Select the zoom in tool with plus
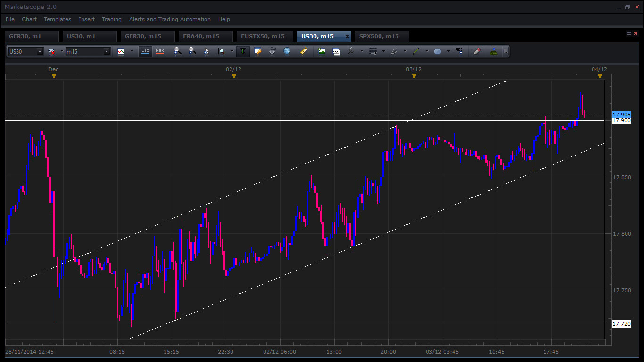The image size is (644, 362). pyautogui.click(x=177, y=51)
